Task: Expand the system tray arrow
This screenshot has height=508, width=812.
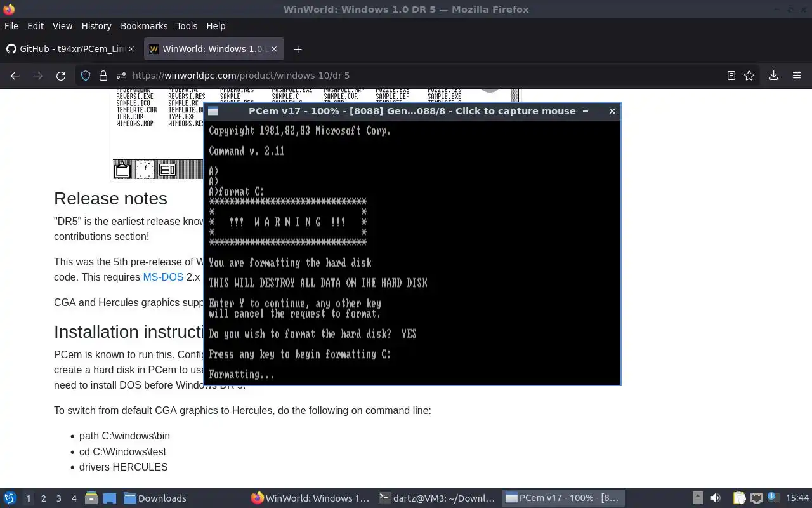Action: (x=697, y=498)
